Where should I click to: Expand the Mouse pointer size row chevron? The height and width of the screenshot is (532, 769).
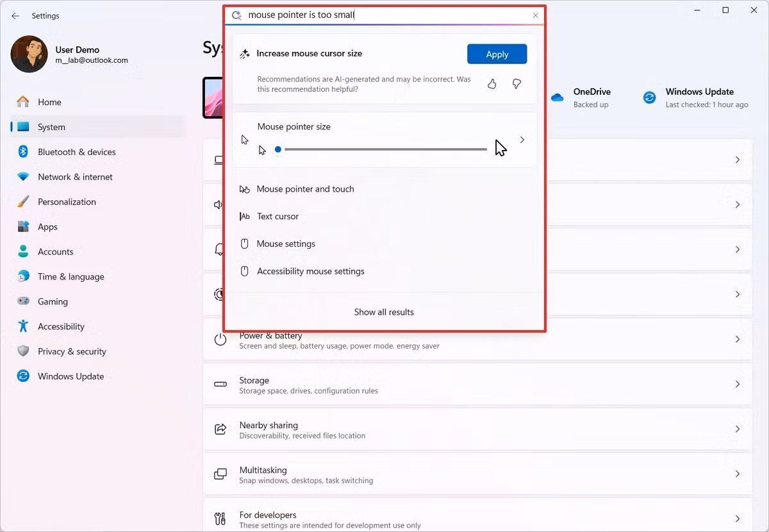click(x=522, y=139)
